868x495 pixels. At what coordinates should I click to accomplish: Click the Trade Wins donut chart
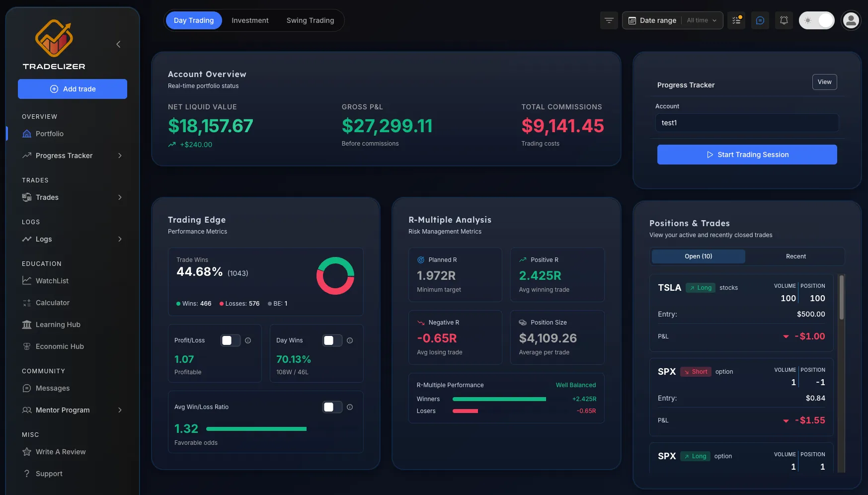[335, 276]
